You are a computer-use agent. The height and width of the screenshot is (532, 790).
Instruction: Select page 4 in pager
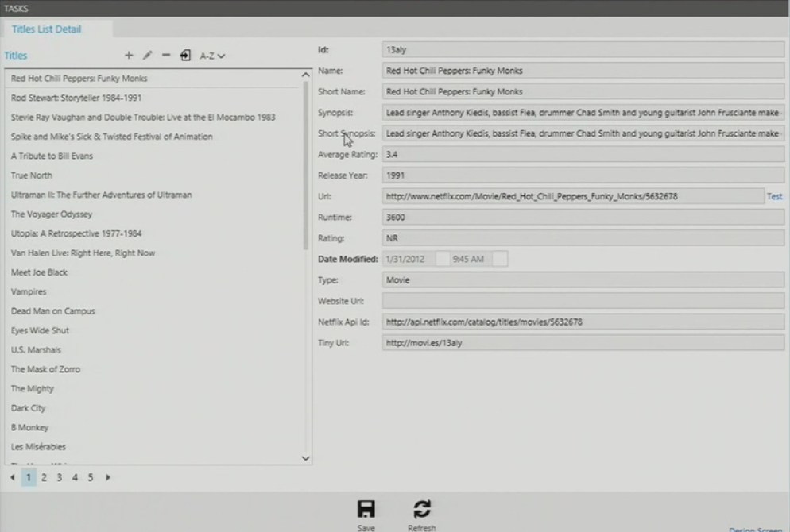(75, 477)
